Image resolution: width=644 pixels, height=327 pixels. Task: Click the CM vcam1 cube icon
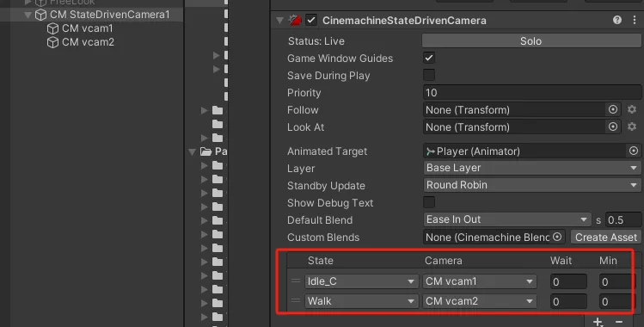coord(52,28)
